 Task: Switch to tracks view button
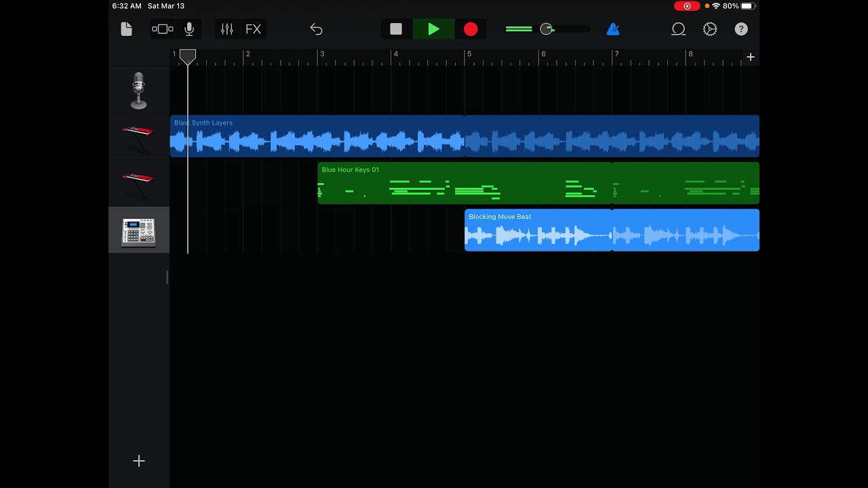point(163,29)
